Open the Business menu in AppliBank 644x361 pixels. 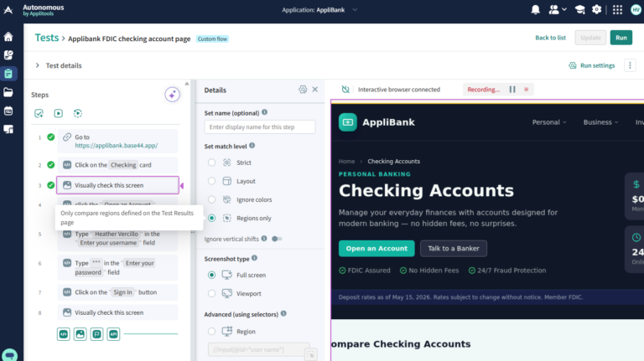point(600,122)
